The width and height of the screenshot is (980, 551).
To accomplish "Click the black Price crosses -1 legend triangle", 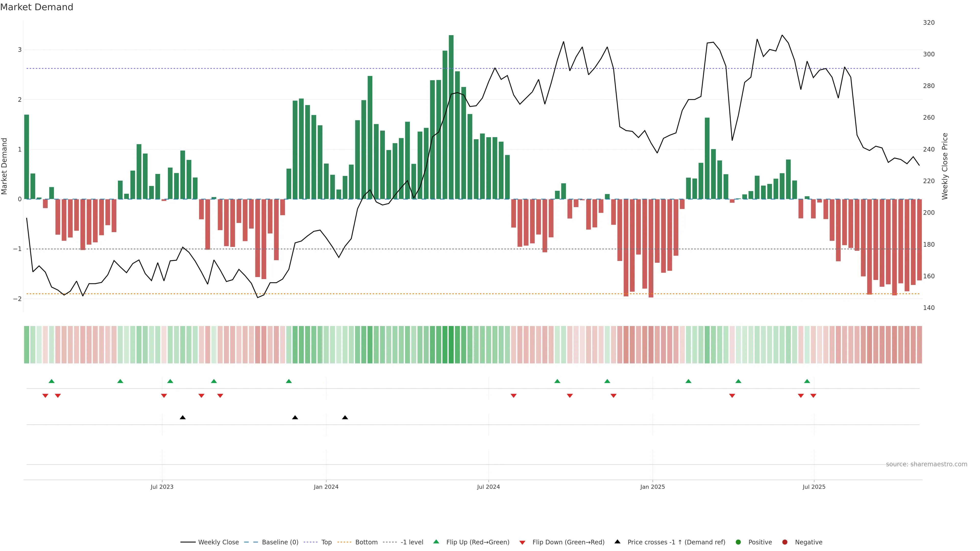I will pyautogui.click(x=617, y=542).
